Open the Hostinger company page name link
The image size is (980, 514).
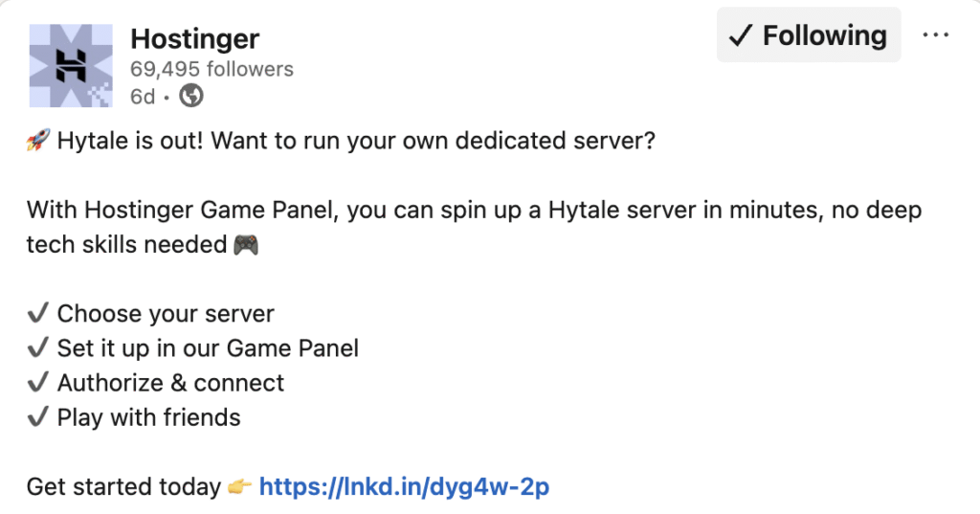(x=194, y=39)
